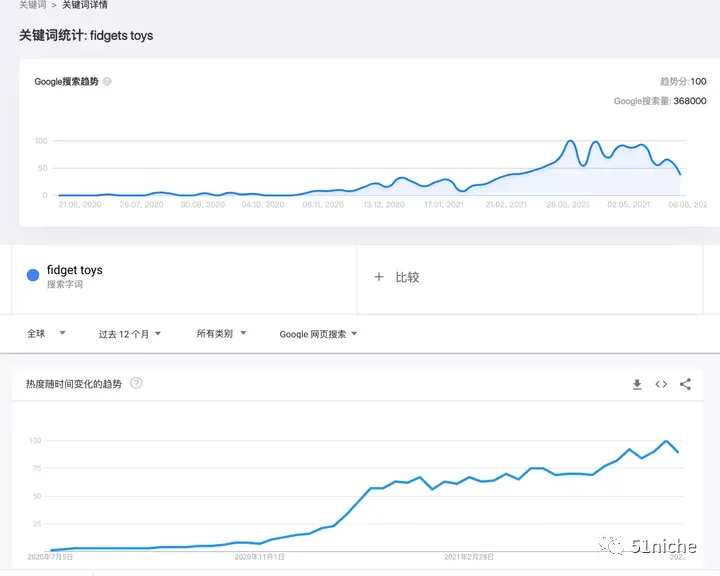
Task: Click the 关键词详情 breadcrumb item
Action: [85, 5]
